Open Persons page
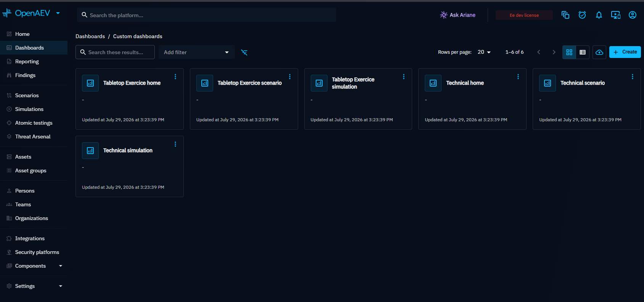This screenshot has width=644, height=302. click(x=34, y=191)
